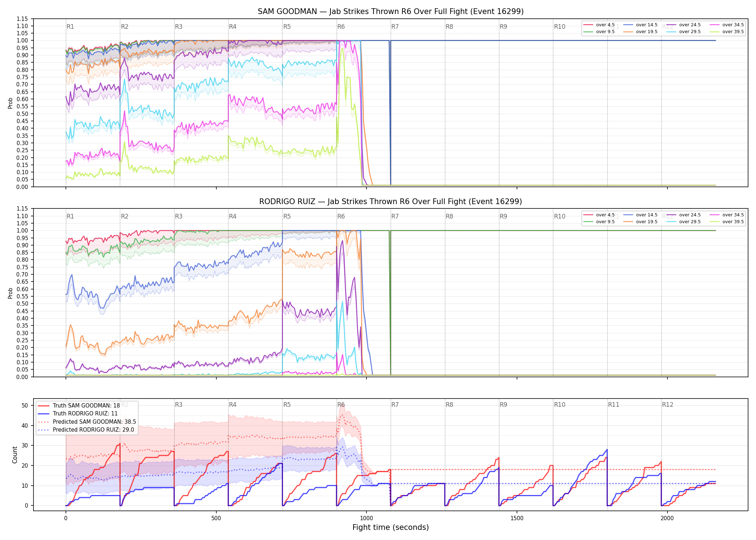Click the 'Prob' y-axis label of Sam Goodman chart
Screen dimensions: 756x540
coord(10,103)
